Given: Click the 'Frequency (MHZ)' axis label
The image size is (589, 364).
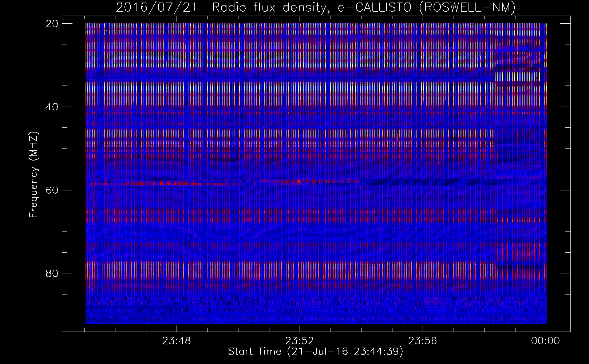Looking at the screenshot, I should [x=33, y=175].
